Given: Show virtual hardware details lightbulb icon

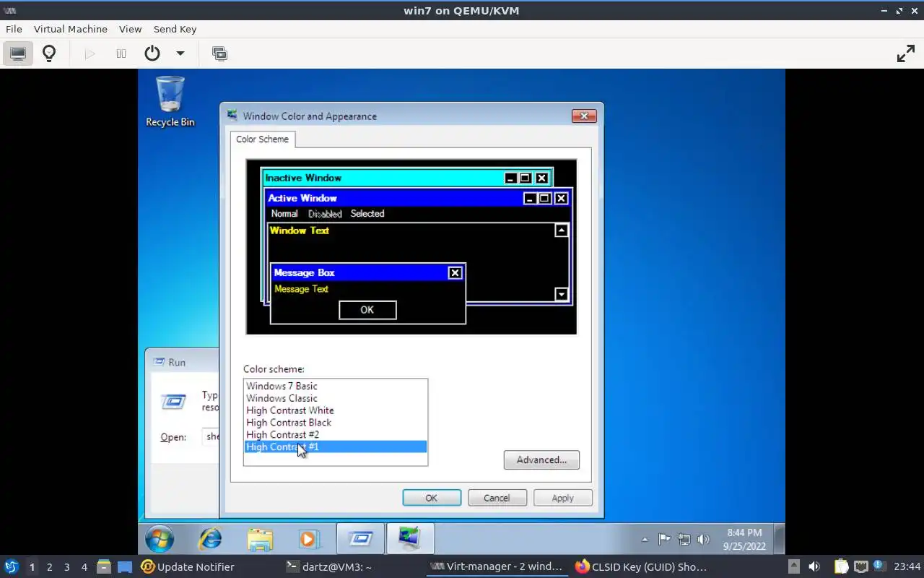Looking at the screenshot, I should tap(49, 53).
